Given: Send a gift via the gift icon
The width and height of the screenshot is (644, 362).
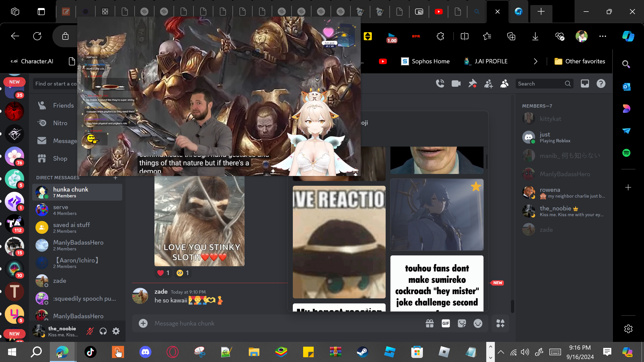Looking at the screenshot, I should pos(430,324).
